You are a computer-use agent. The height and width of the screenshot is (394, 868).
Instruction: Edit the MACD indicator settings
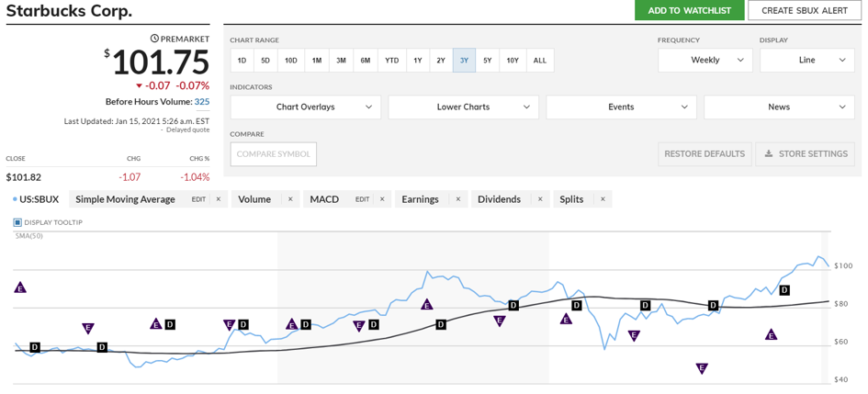[362, 199]
